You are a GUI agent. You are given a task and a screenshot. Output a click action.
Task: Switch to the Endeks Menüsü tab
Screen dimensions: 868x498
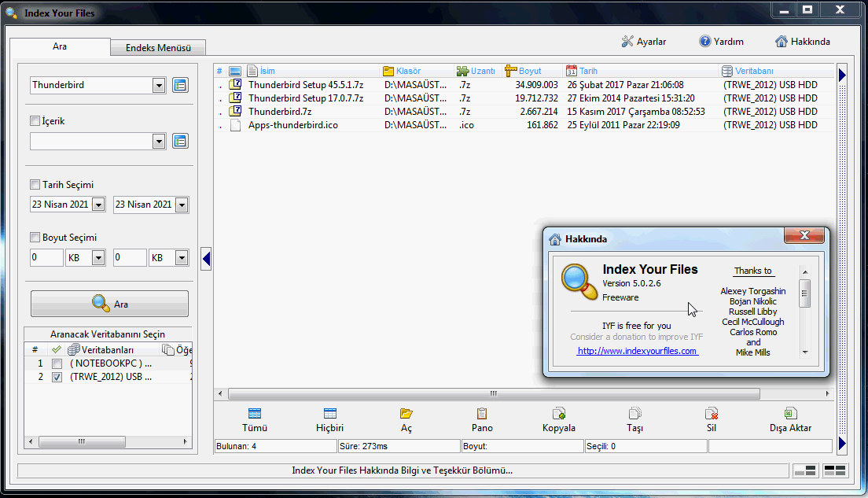pyautogui.click(x=158, y=48)
